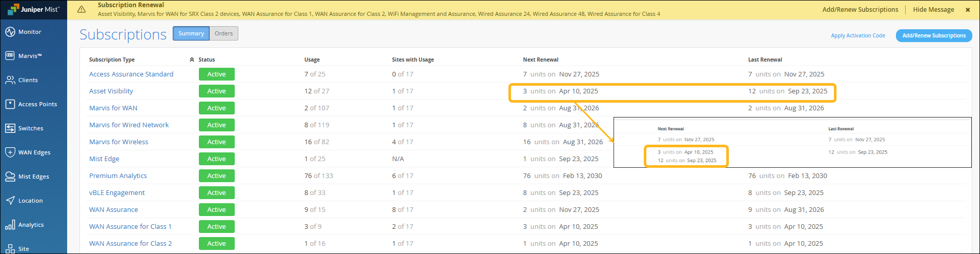
Task: Click Apply Activation Code link
Action: tap(857, 35)
